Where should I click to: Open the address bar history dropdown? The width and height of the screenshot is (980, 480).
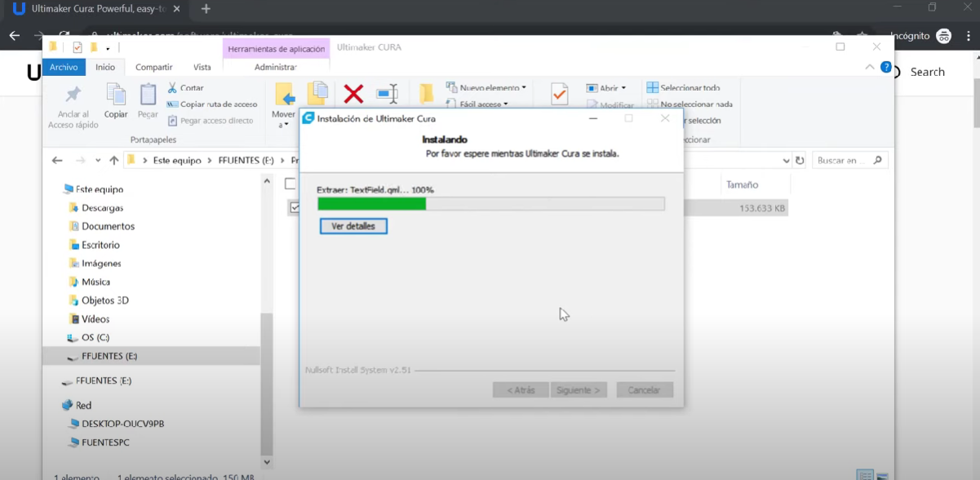tap(786, 161)
